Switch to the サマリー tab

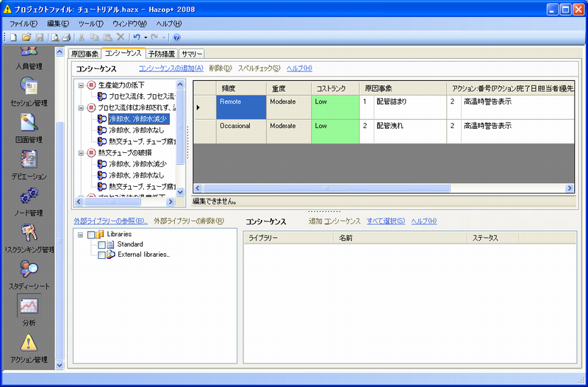192,54
